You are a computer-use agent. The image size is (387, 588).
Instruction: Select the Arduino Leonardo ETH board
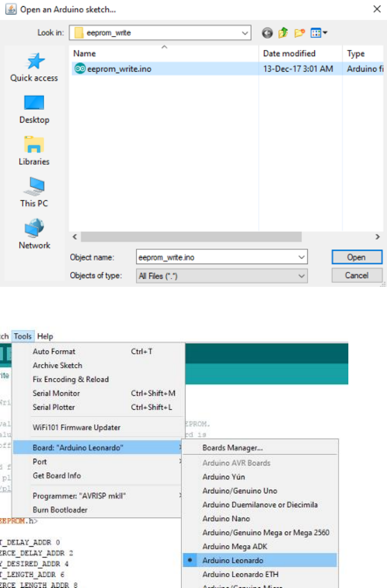coord(260,574)
